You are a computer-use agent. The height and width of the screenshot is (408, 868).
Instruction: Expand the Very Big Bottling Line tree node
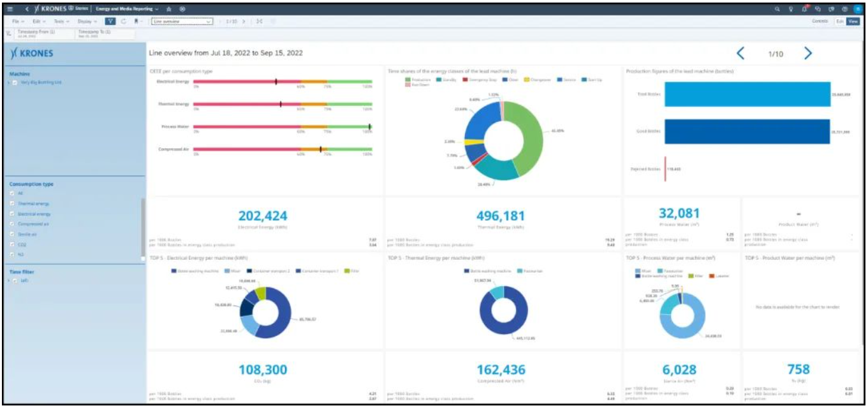pyautogui.click(x=8, y=82)
